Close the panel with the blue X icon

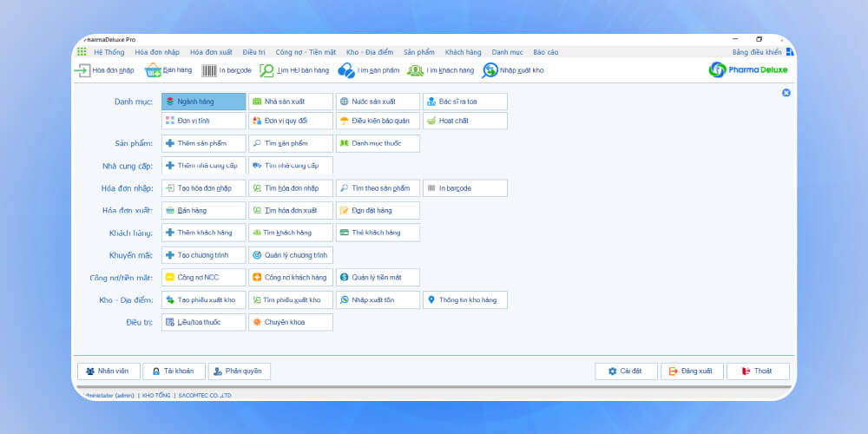click(x=786, y=92)
